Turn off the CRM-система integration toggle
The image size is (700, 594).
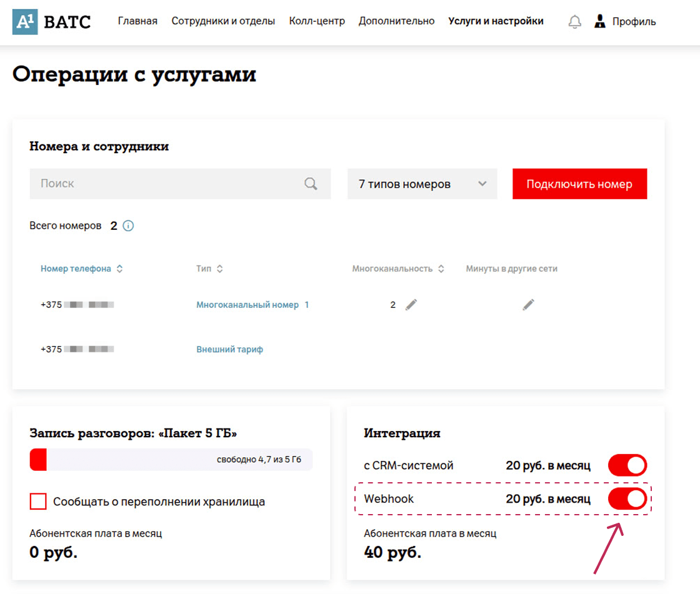627,465
